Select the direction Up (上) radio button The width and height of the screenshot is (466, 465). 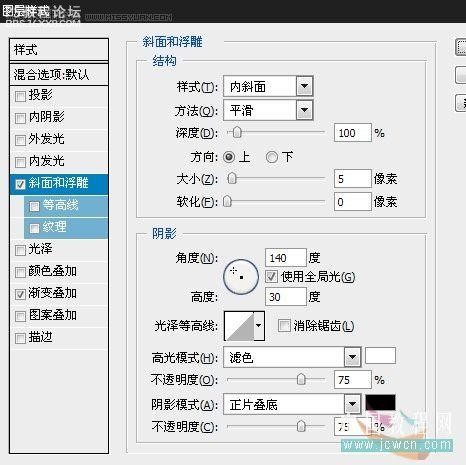[229, 157]
